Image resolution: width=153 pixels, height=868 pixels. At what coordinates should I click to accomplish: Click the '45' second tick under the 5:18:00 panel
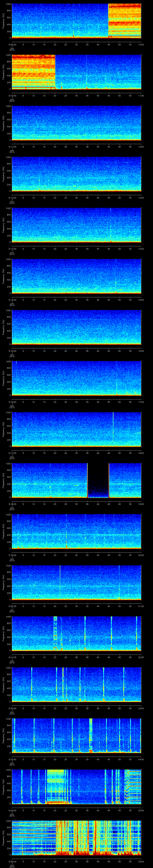pyautogui.click(x=109, y=504)
